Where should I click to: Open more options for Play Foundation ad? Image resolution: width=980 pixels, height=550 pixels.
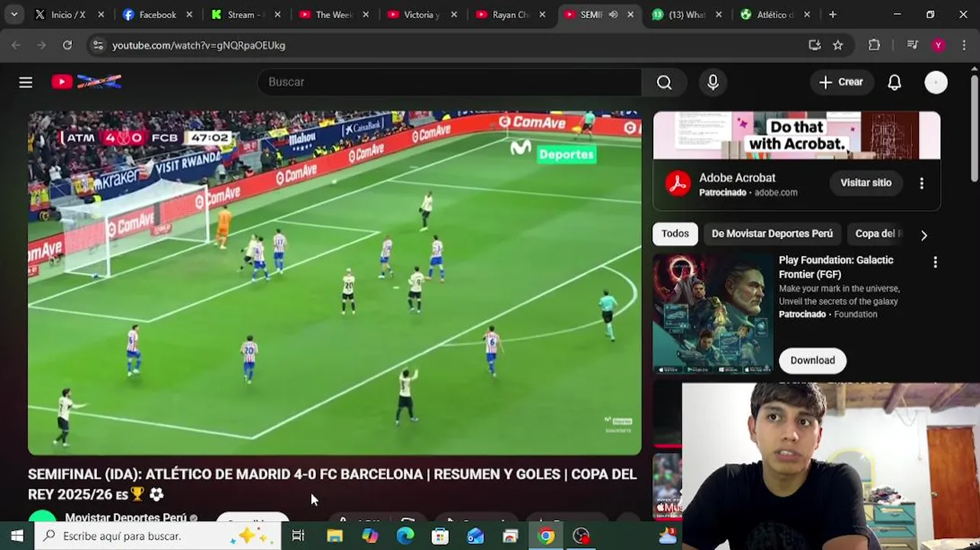point(935,263)
